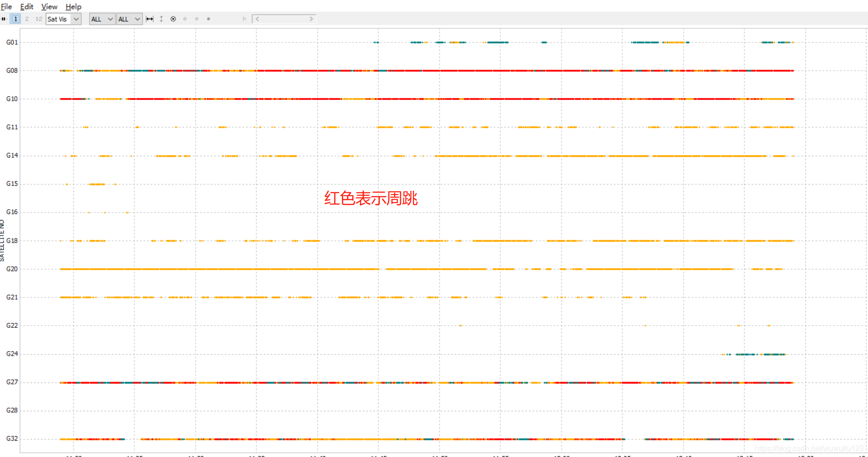This screenshot has width=868, height=457.
Task: Select the large solid marker dot icon
Action: (208, 19)
